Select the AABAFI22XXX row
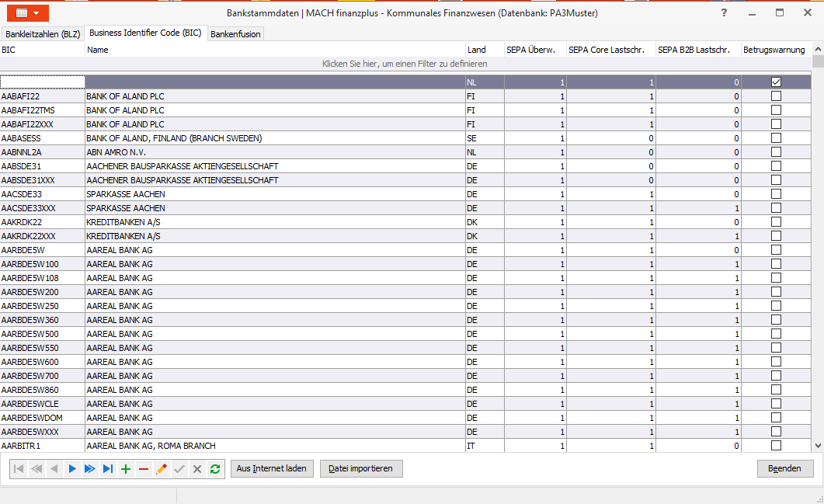This screenshot has height=504, width=824. pos(405,124)
